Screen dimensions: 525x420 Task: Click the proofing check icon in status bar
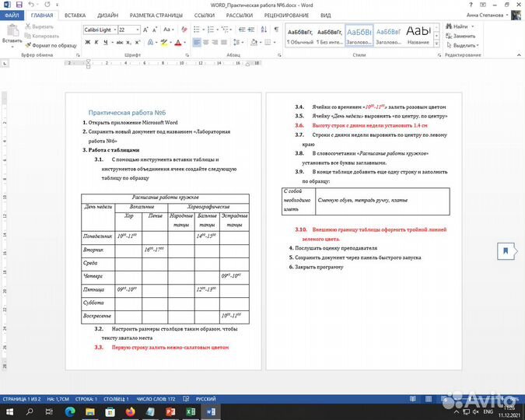(186, 399)
